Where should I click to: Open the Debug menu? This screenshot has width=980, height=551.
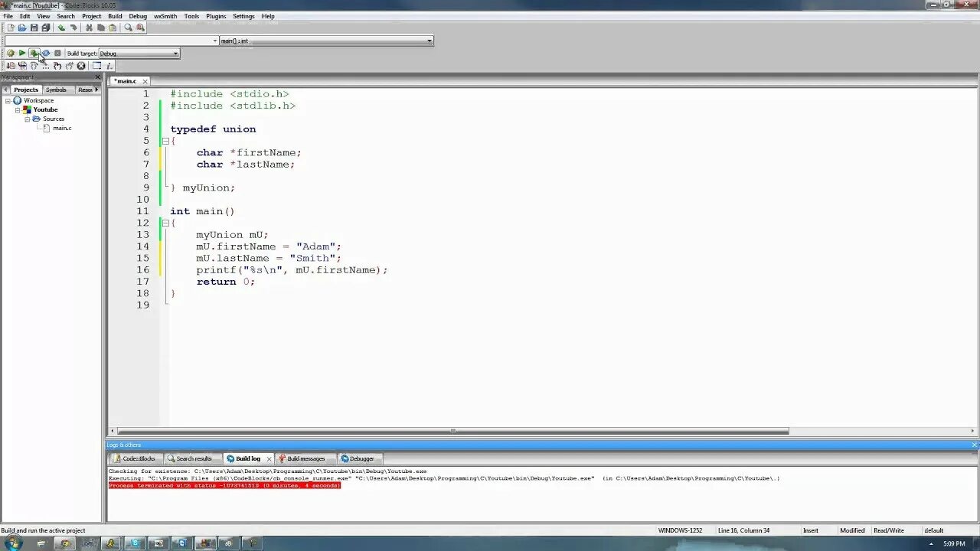pos(138,16)
